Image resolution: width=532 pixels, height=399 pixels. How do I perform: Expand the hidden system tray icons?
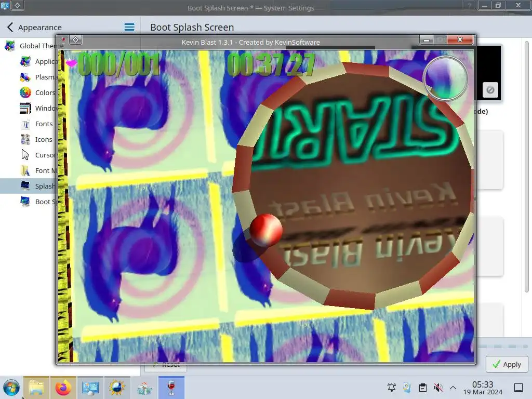click(453, 388)
